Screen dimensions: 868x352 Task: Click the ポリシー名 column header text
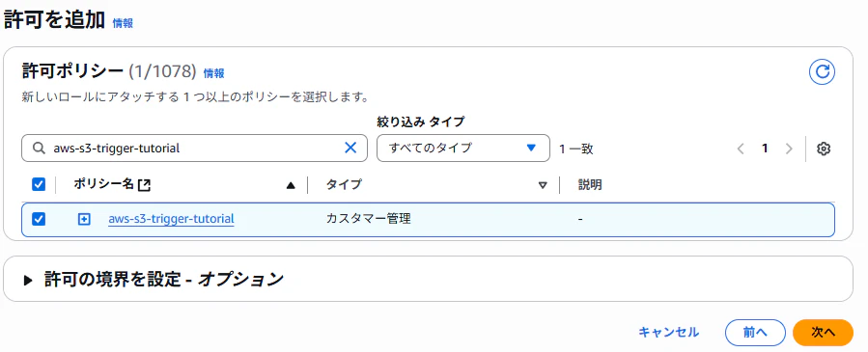click(x=104, y=184)
